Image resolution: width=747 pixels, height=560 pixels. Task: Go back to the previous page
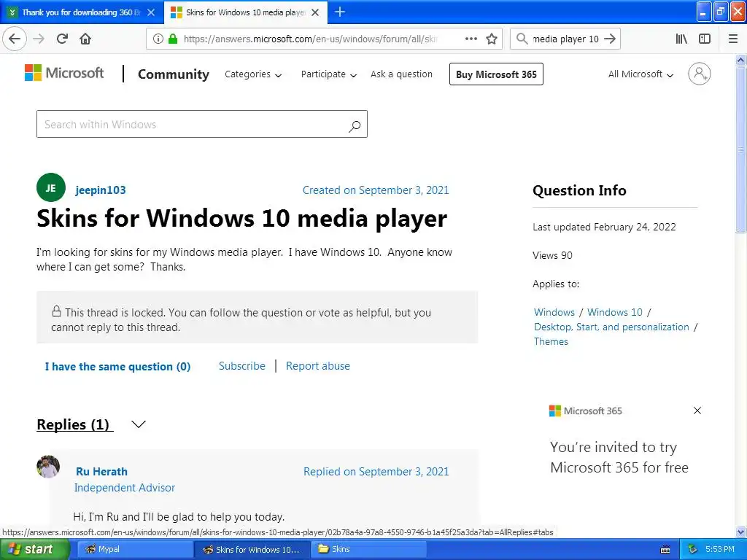(x=15, y=39)
